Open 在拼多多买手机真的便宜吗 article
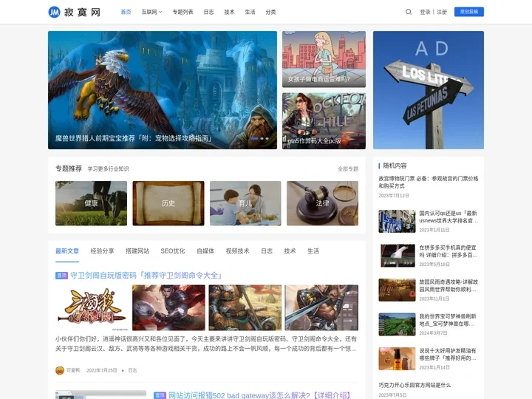Viewport: 532px width, 399px height. tap(449, 251)
